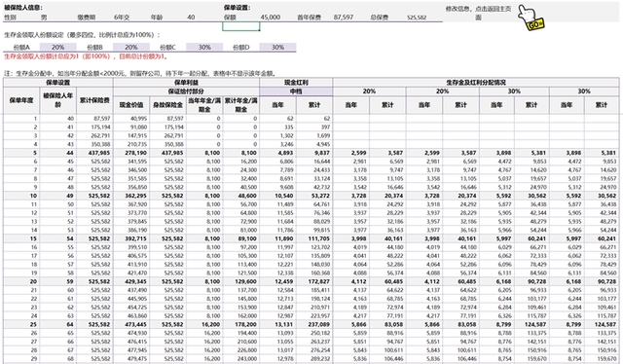This screenshot has height=364, width=623.
Task: Click the 缴费期 value 6年交
Action: (x=121, y=18)
